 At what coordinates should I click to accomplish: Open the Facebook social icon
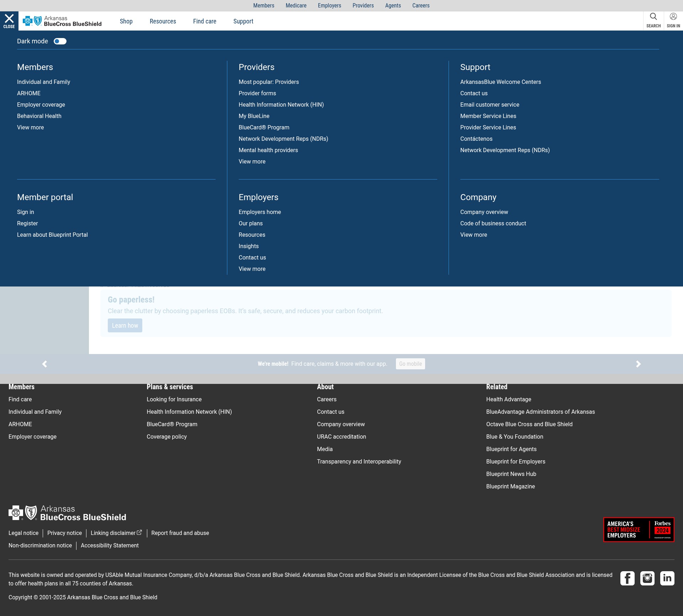tap(628, 578)
